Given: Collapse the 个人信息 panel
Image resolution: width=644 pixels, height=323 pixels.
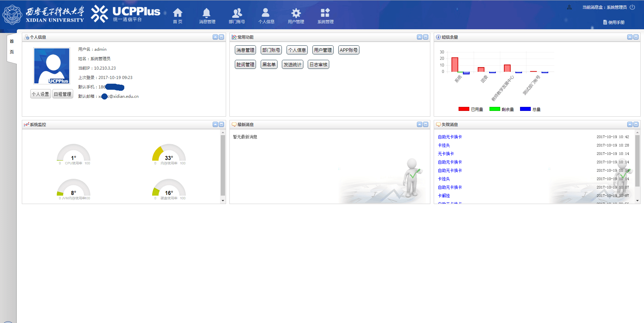Looking at the screenshot, I should tap(215, 37).
